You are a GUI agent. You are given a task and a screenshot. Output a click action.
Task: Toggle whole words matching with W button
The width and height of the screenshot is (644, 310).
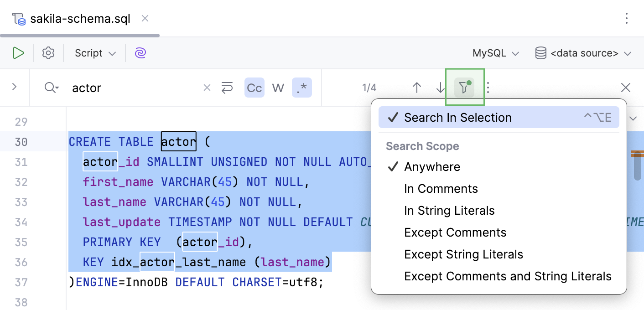coord(278,88)
